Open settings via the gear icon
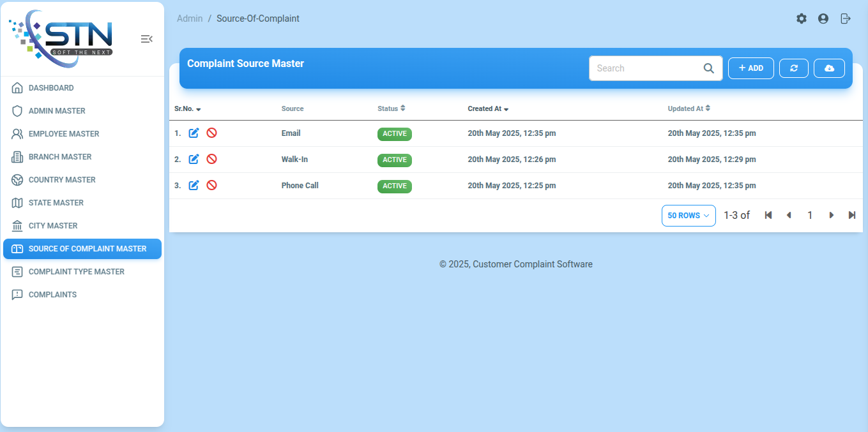This screenshot has height=432, width=868. pyautogui.click(x=802, y=19)
